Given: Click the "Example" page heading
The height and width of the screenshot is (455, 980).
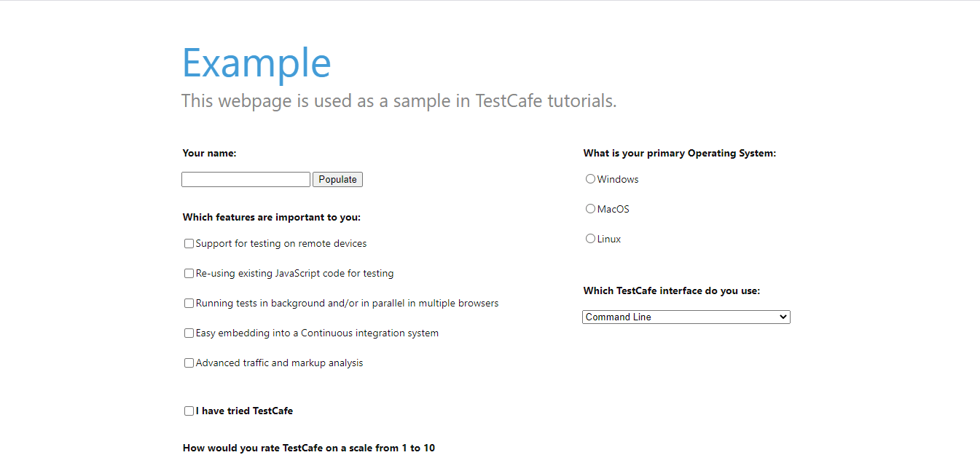Looking at the screenshot, I should (x=256, y=63).
